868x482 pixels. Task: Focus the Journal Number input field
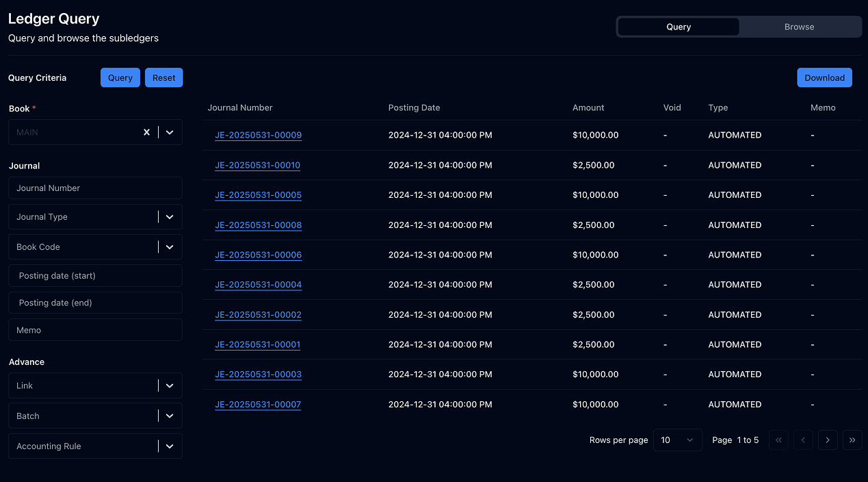point(96,188)
